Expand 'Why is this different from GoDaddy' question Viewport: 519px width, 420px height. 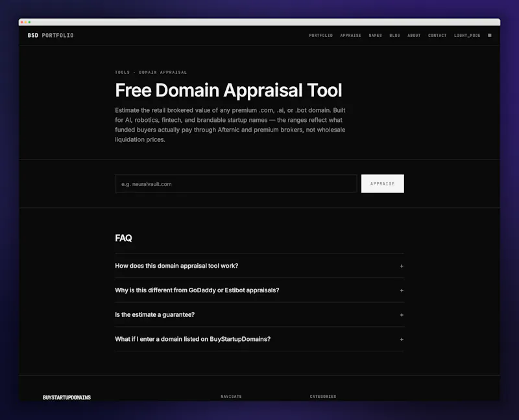(259, 290)
